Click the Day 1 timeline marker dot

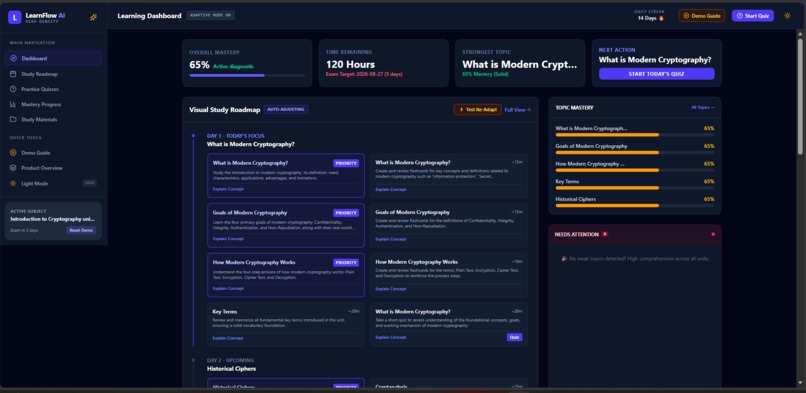tap(193, 136)
